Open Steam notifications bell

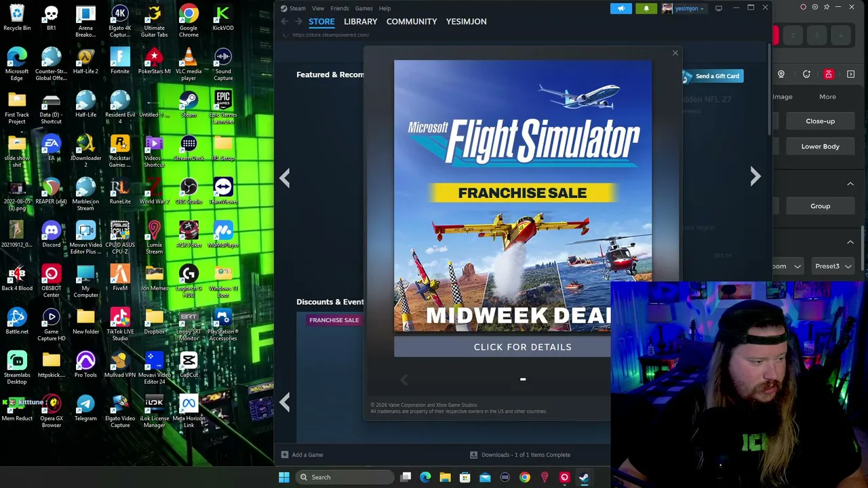[x=646, y=8]
